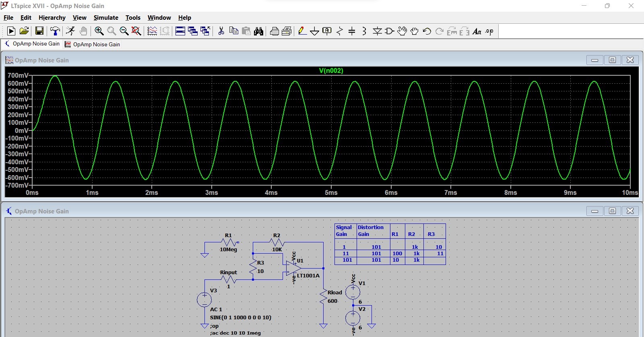Minimize the waveform plot window
Screen dimensions: 644x337
pyautogui.click(x=594, y=60)
